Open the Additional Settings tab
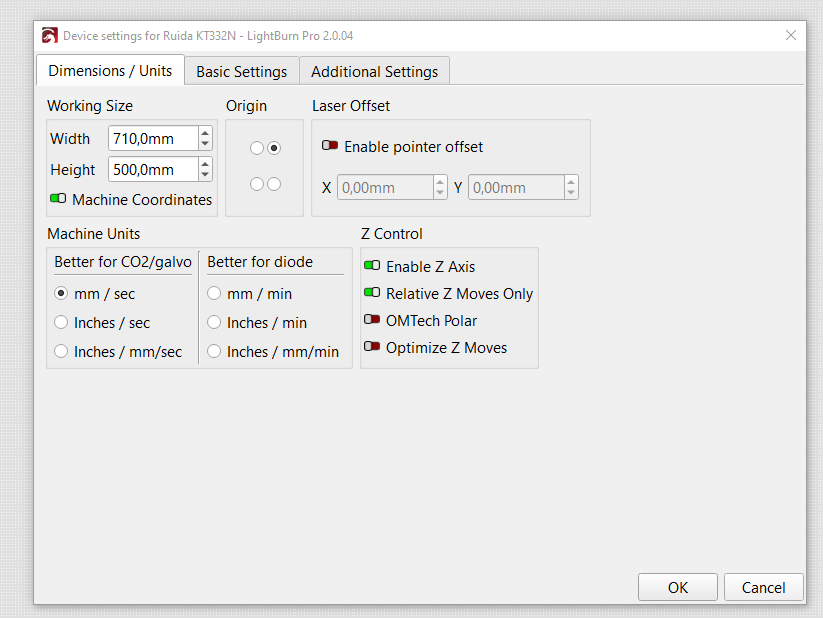Viewport: 823px width, 618px height. 374,71
